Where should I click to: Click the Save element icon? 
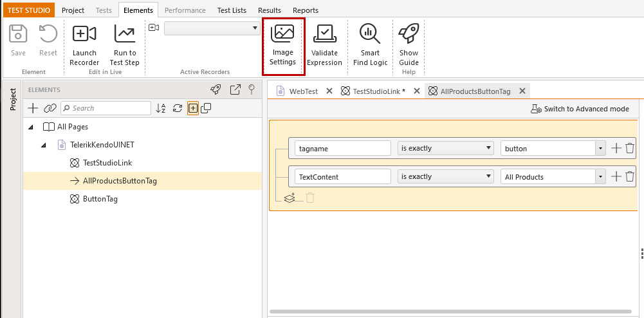pyautogui.click(x=18, y=33)
